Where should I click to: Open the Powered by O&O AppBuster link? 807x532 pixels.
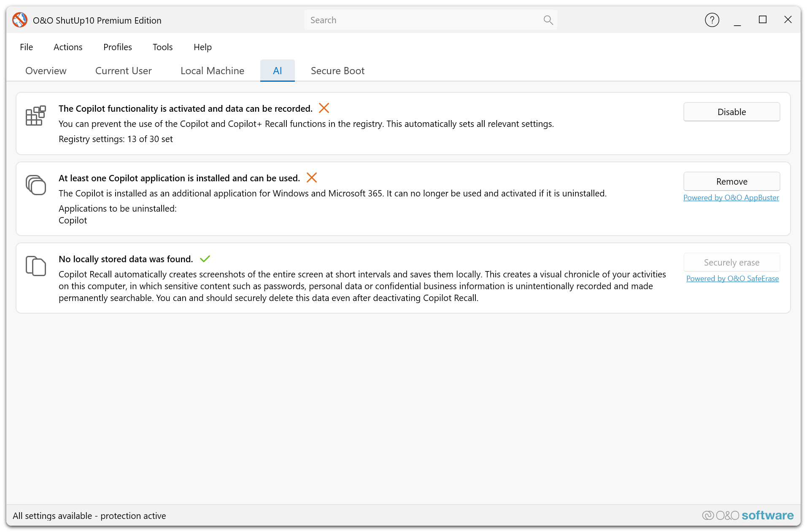731,198
